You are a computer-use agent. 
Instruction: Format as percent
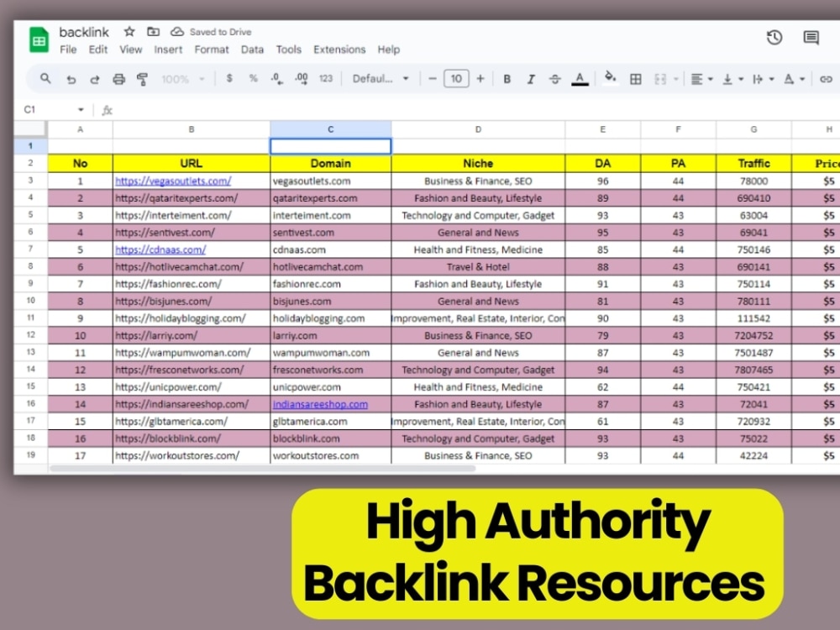click(254, 79)
